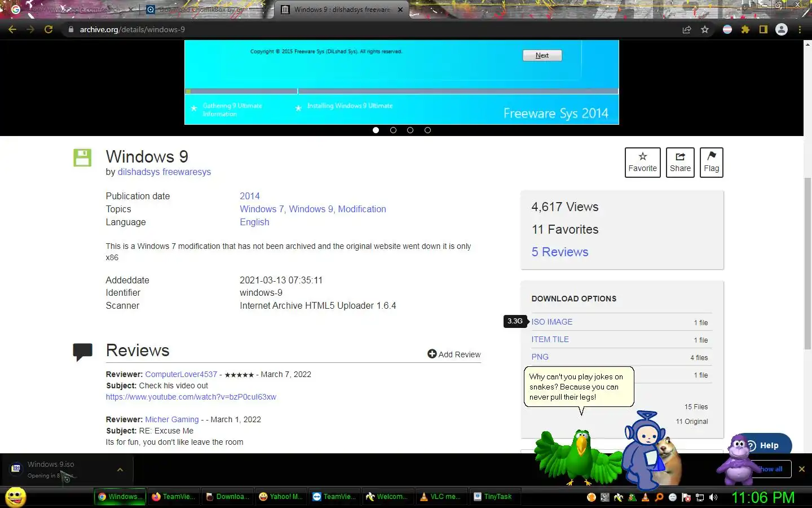Open the Extensions puzzle piece menu
812x508 pixels.
pos(745,29)
